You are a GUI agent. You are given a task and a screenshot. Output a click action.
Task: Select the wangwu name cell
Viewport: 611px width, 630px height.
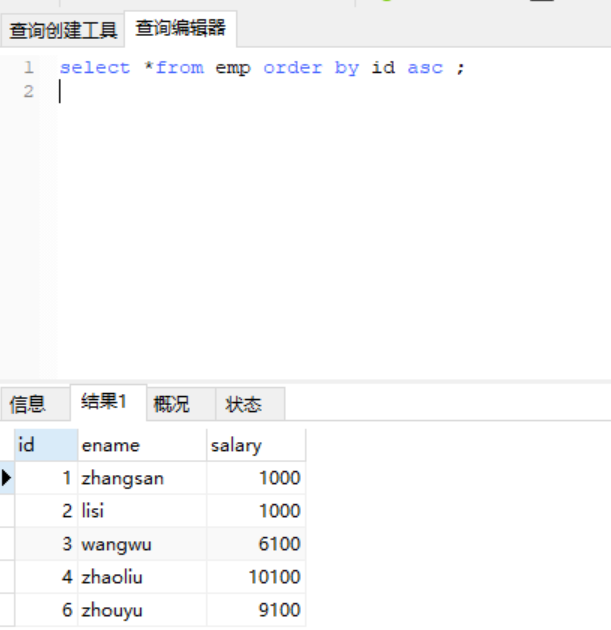[x=142, y=544]
